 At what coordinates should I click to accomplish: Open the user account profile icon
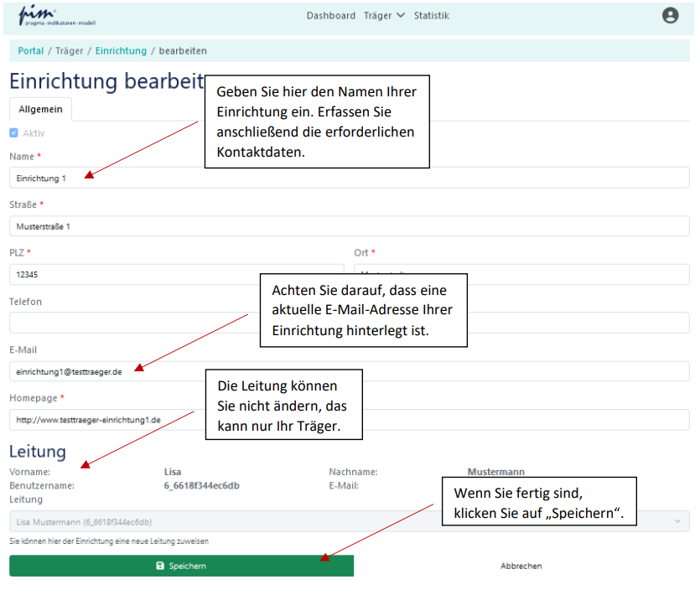[x=670, y=15]
